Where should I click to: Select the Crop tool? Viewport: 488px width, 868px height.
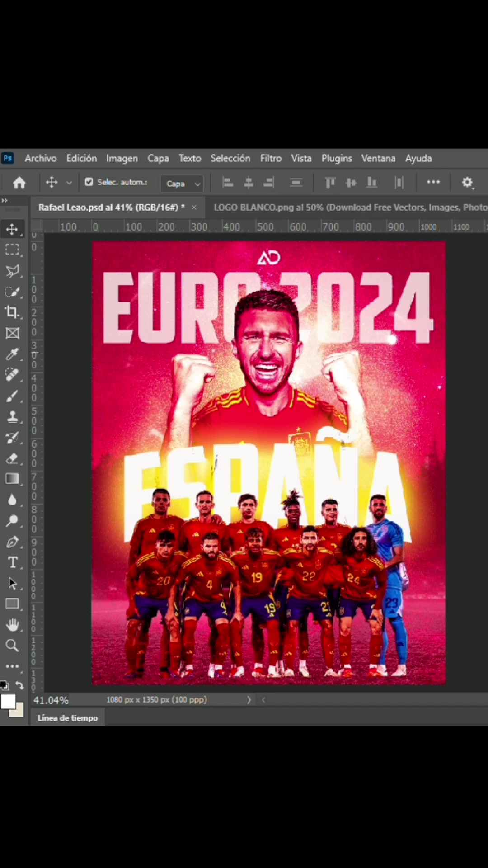(x=12, y=312)
